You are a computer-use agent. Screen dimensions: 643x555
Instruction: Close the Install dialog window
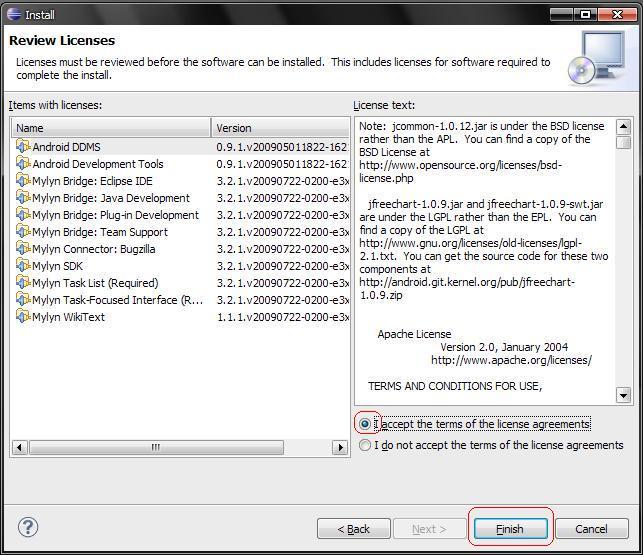tap(617, 14)
